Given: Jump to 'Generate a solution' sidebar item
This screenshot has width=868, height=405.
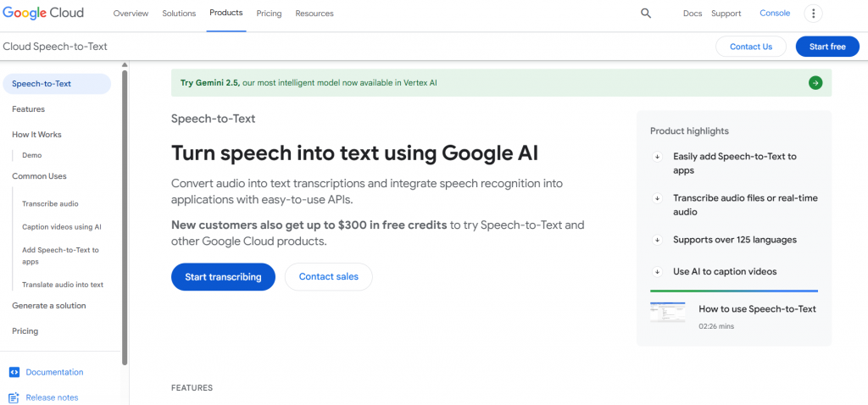Looking at the screenshot, I should pyautogui.click(x=48, y=305).
